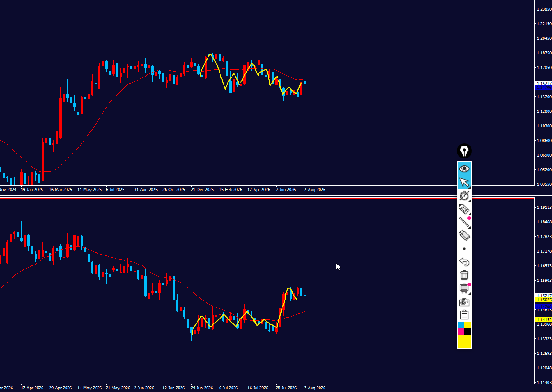Click the '16 Jul 2026' date label
Screen dimensions: 552x392
(259, 388)
